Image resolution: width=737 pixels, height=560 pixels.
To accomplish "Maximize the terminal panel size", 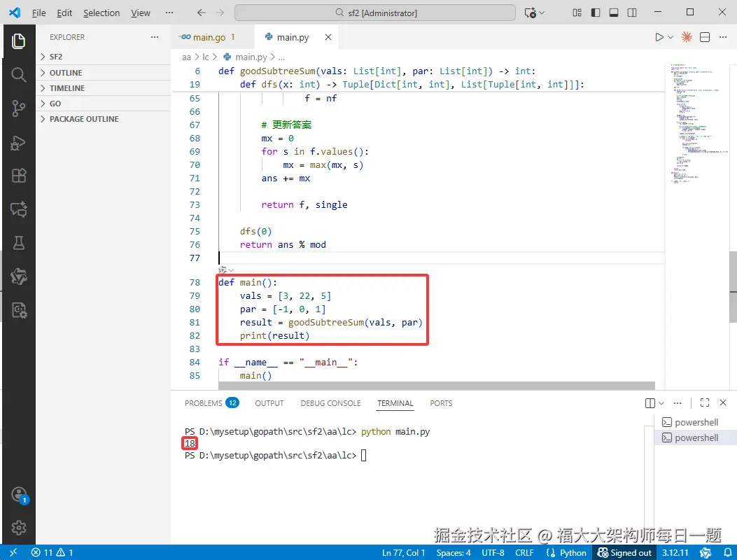I will pos(705,402).
